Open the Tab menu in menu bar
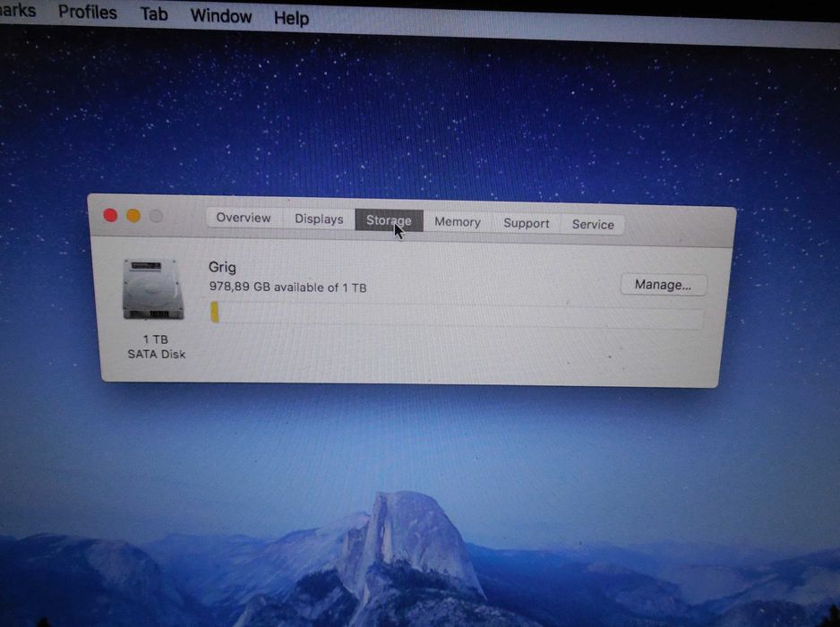Viewport: 840px width, 627px height. tap(154, 14)
